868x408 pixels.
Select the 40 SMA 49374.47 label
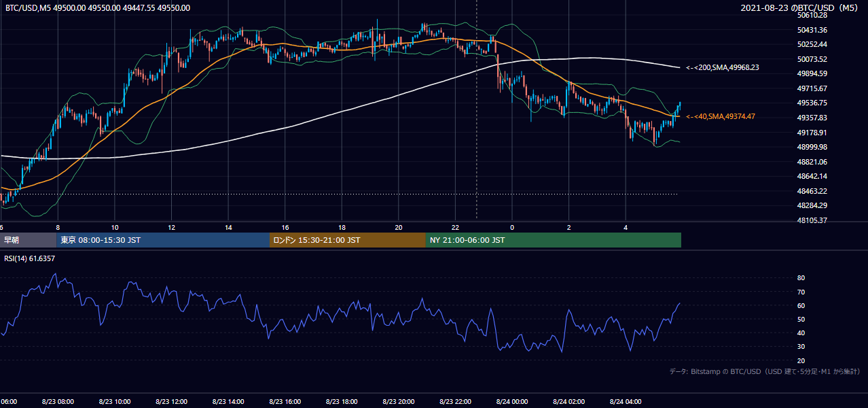point(721,116)
